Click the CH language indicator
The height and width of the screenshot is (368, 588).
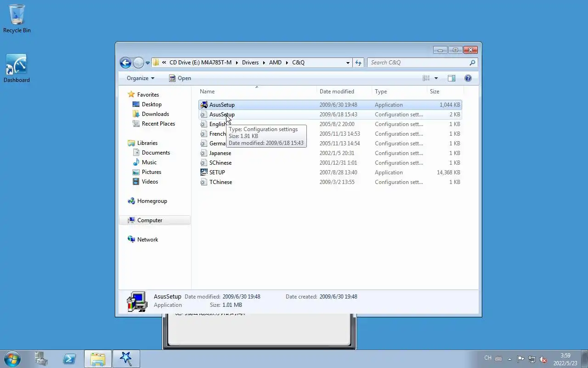[x=488, y=358]
